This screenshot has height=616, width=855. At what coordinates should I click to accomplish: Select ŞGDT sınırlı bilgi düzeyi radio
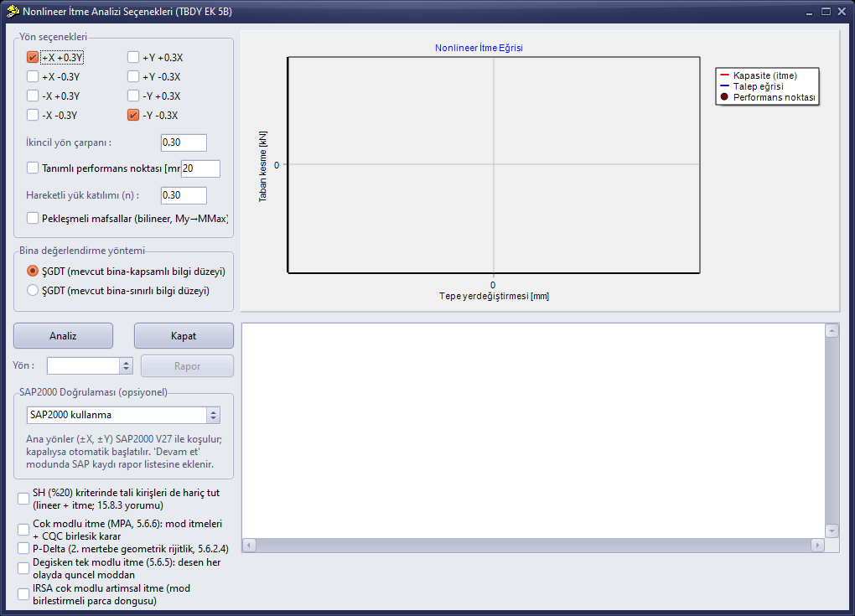click(x=33, y=291)
